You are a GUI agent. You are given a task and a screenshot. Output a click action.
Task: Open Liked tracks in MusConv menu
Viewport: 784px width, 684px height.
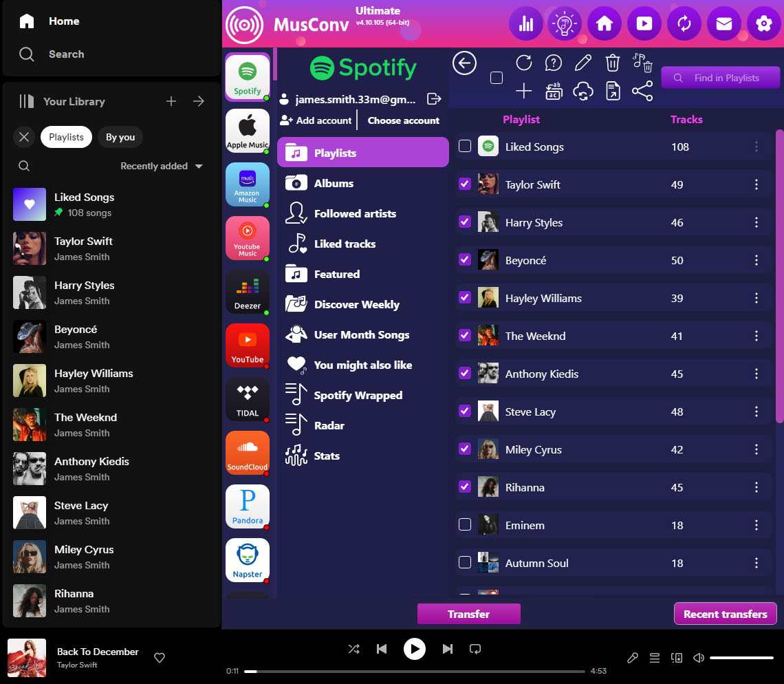(x=363, y=244)
